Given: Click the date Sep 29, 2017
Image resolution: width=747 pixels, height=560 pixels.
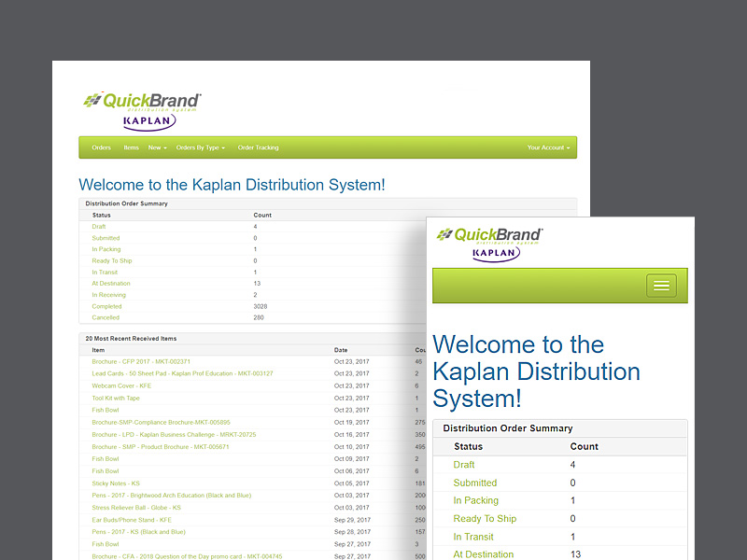Looking at the screenshot, I should (x=352, y=520).
